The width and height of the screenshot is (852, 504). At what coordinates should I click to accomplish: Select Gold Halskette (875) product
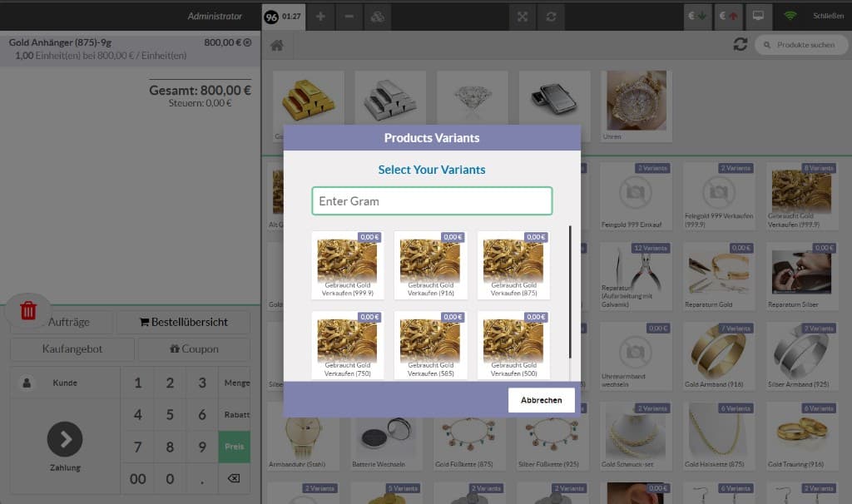pos(718,436)
